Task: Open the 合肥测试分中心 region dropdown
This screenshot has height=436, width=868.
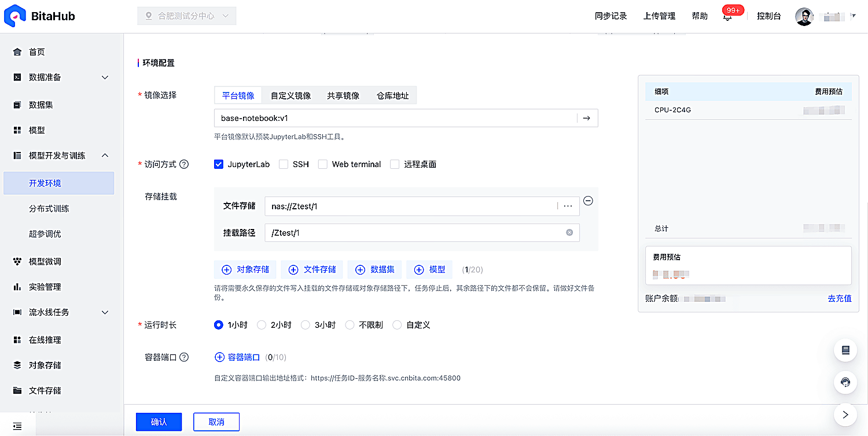Action: (187, 16)
